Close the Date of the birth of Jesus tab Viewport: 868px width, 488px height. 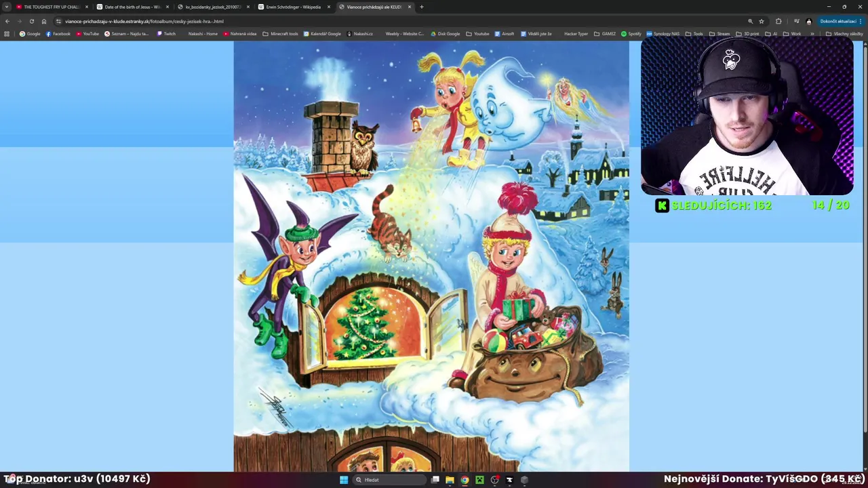167,7
